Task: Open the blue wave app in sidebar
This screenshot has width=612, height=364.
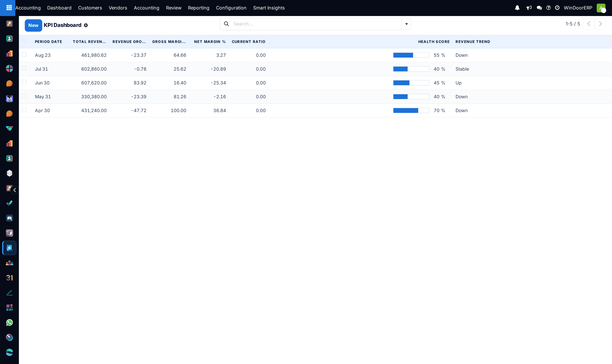Action: pos(9,353)
